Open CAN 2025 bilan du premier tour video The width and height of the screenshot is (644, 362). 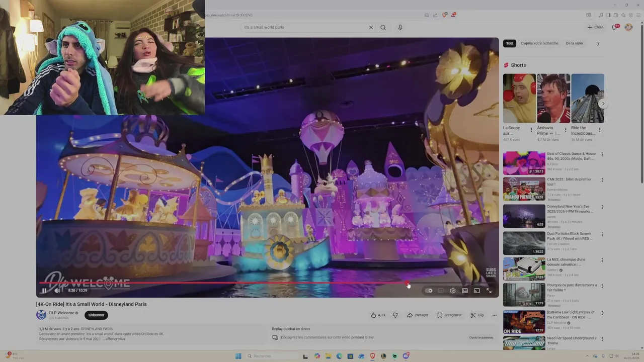[524, 189]
